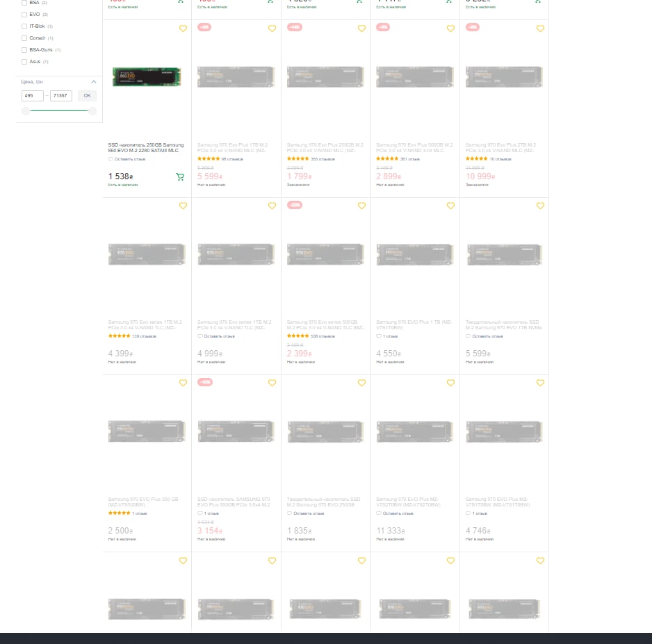Favorite the 5 599₴ 970 EVO 1TB NVMe card
Screen dimensions: 652x644
tap(540, 206)
